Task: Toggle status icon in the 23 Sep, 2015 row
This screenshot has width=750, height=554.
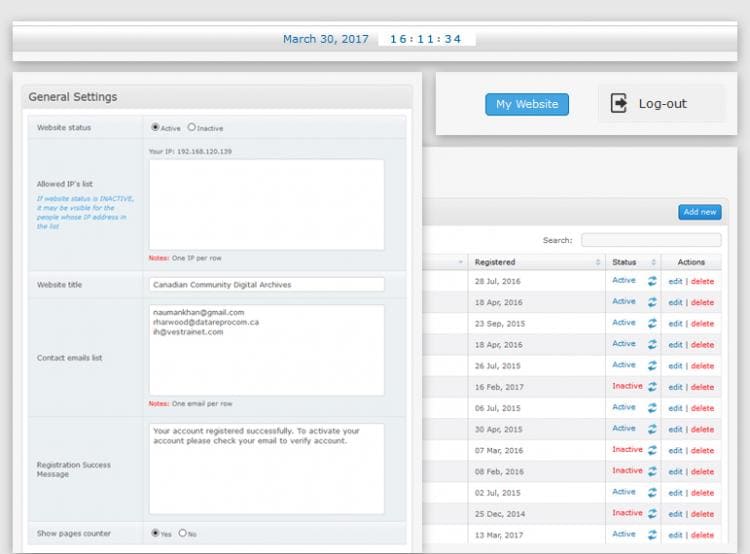Action: point(652,323)
